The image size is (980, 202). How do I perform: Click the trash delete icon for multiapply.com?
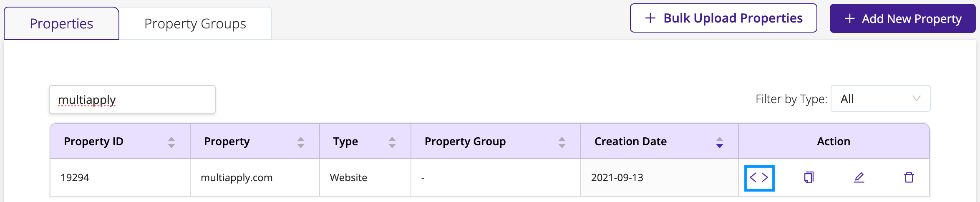point(909,178)
